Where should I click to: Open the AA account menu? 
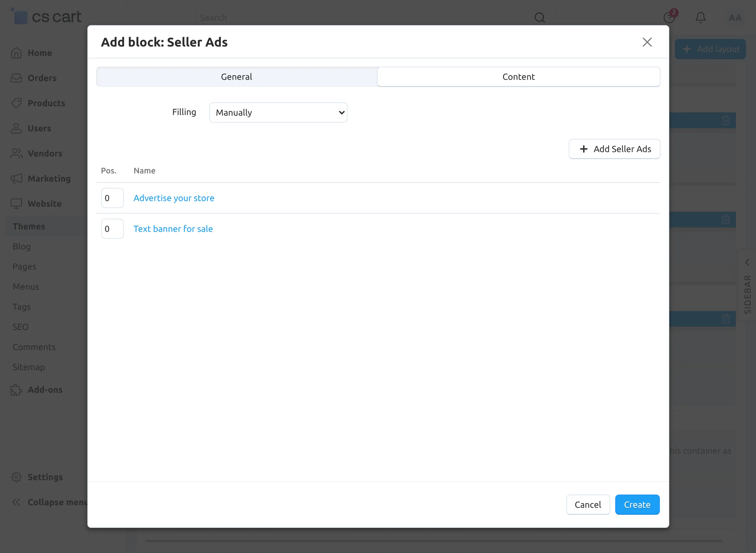click(x=735, y=18)
